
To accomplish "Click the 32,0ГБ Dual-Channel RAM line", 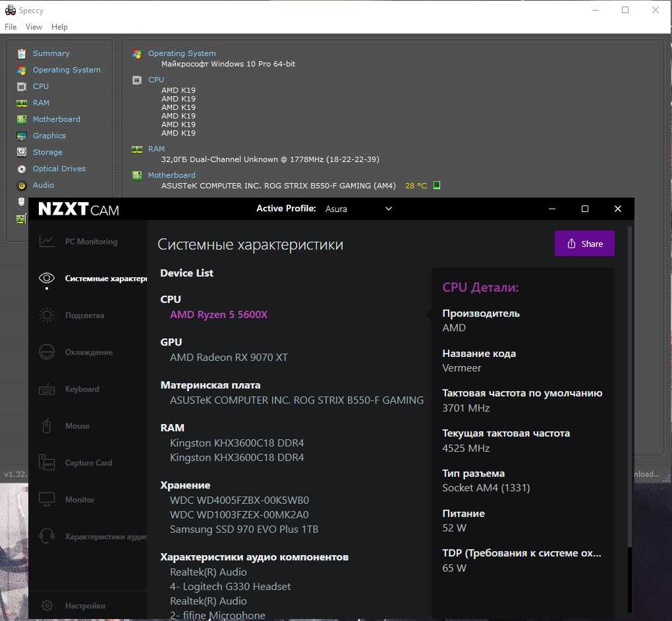I will (x=270, y=159).
